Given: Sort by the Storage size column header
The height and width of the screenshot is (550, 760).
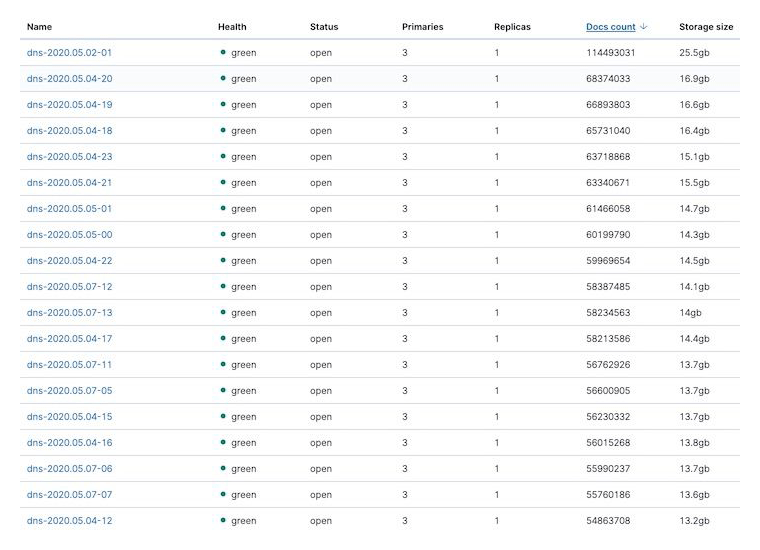Looking at the screenshot, I should (706, 27).
